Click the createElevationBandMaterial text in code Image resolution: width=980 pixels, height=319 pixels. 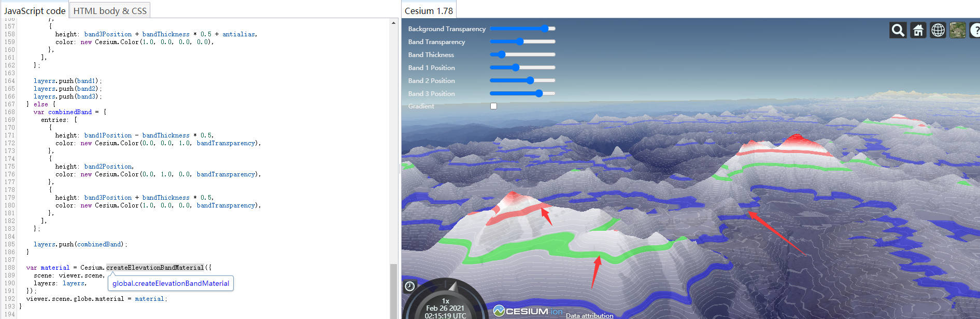(x=155, y=268)
